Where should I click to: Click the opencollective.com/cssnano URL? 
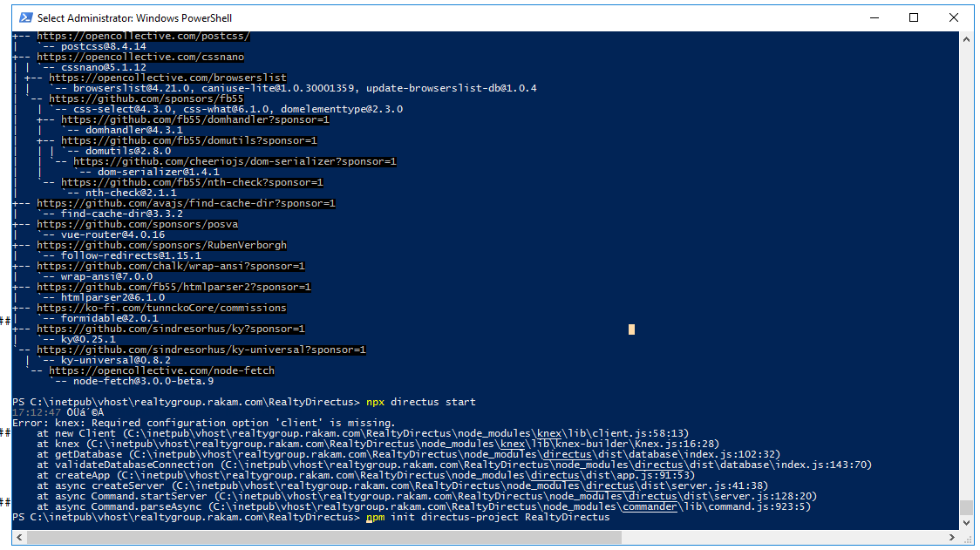point(140,57)
